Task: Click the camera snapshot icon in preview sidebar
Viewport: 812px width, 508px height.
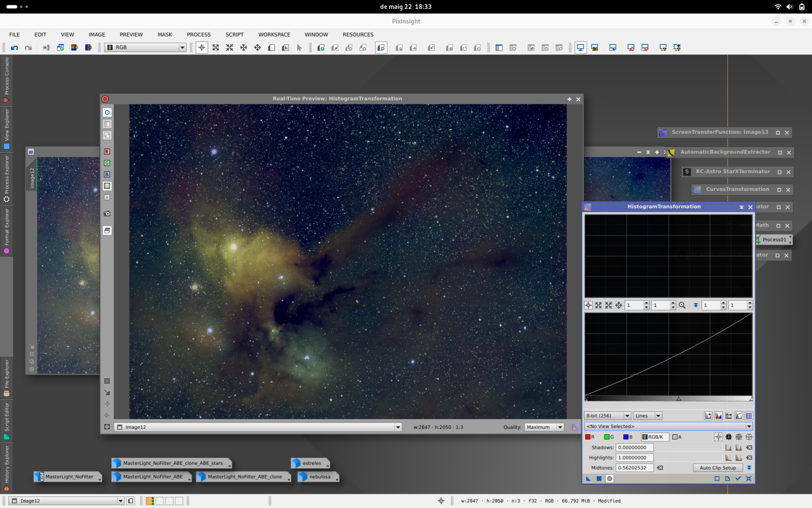Action: tap(107, 214)
